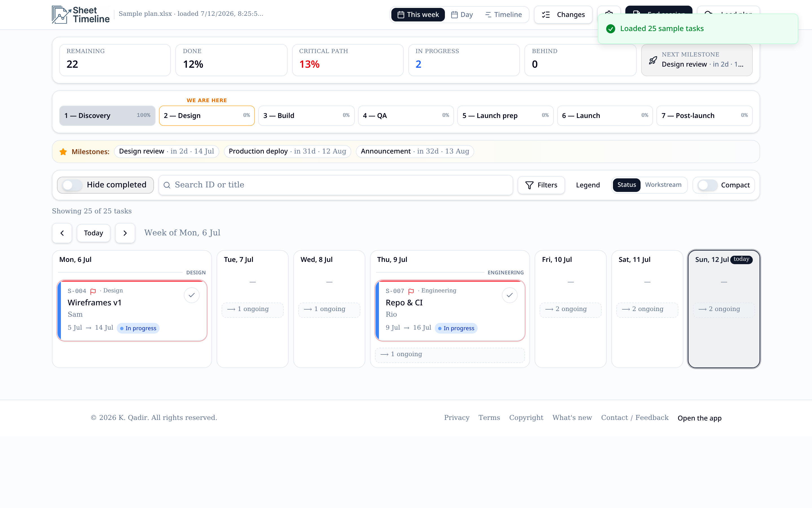Color tasks by Status
Image resolution: width=812 pixels, height=508 pixels.
click(626, 185)
